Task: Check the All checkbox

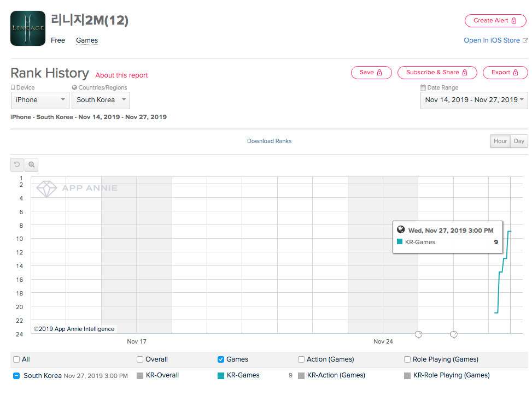Action: click(x=16, y=359)
